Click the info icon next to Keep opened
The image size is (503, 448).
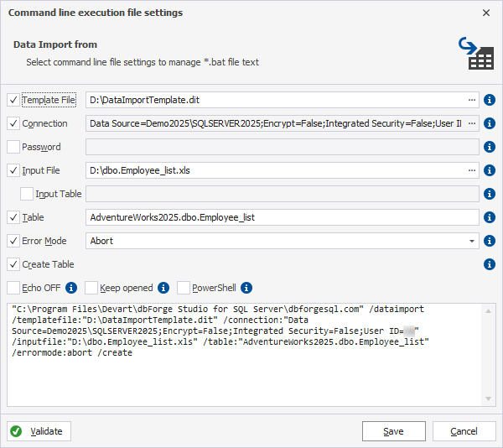163,288
